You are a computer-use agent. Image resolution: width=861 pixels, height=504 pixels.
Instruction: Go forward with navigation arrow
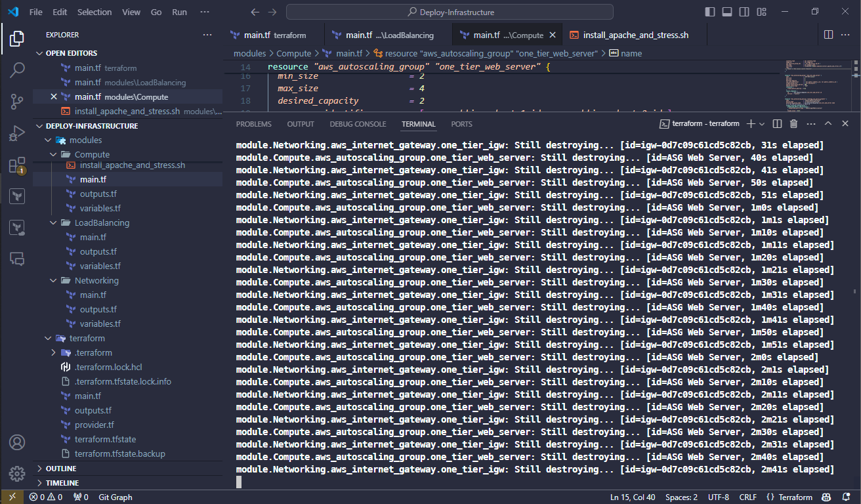[272, 12]
